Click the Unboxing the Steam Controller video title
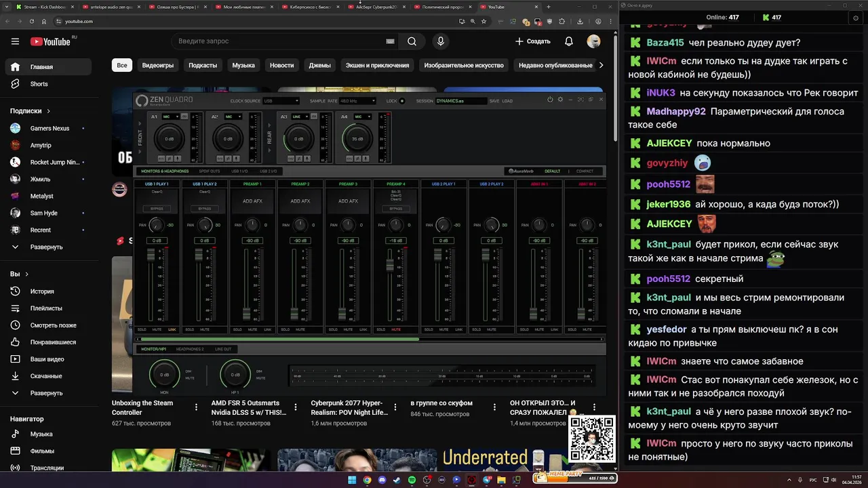Image resolution: width=868 pixels, height=488 pixels. click(142, 407)
